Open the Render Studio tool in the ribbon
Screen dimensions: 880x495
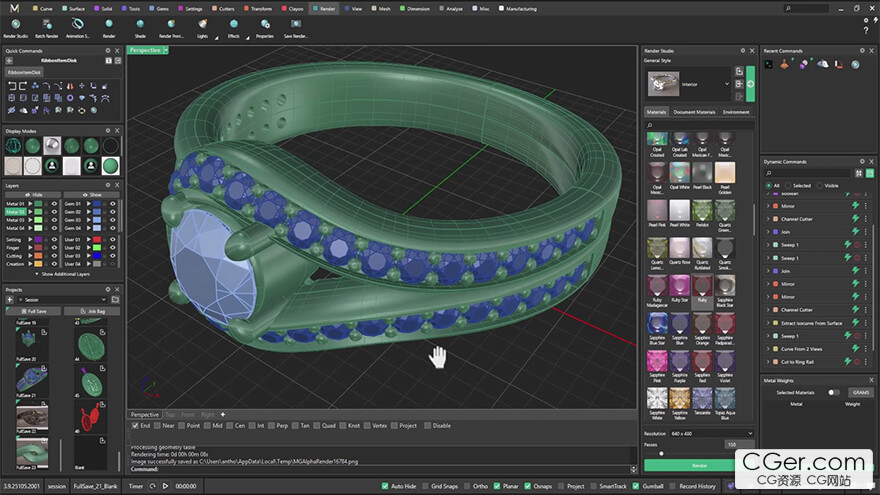pyautogui.click(x=15, y=28)
